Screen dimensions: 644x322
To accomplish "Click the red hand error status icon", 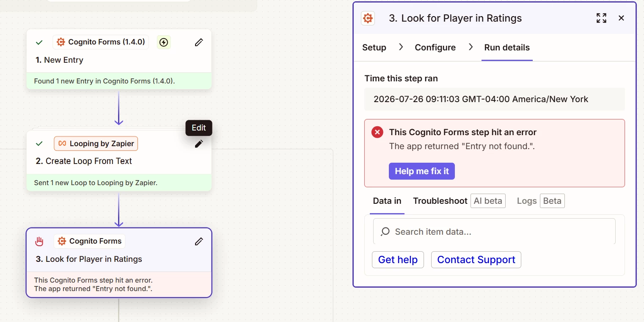I will [x=39, y=241].
